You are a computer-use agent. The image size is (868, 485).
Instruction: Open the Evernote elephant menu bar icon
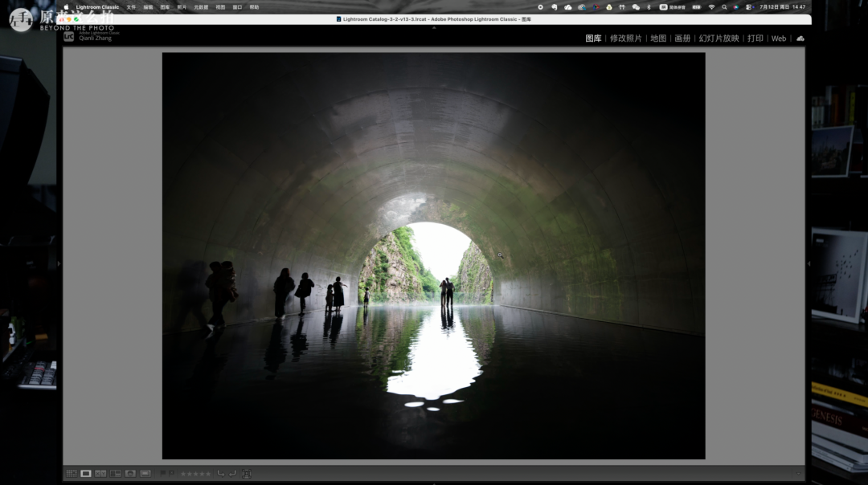(554, 7)
